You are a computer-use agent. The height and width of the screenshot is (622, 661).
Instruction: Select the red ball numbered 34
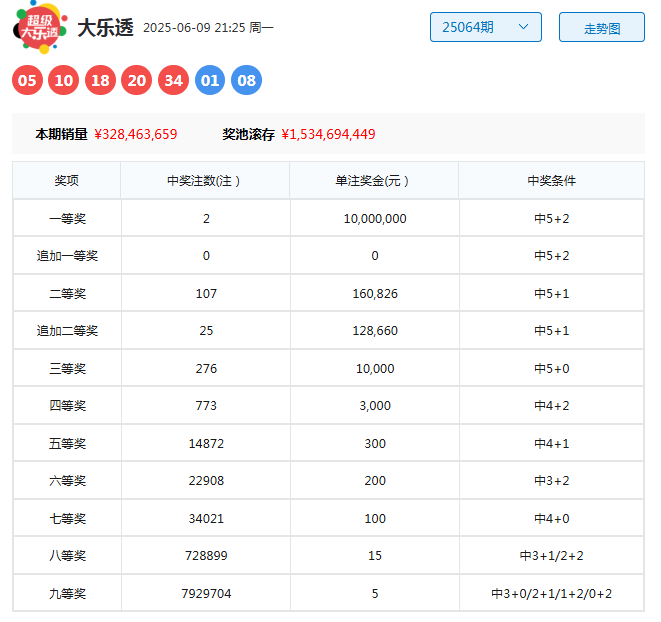[x=173, y=80]
